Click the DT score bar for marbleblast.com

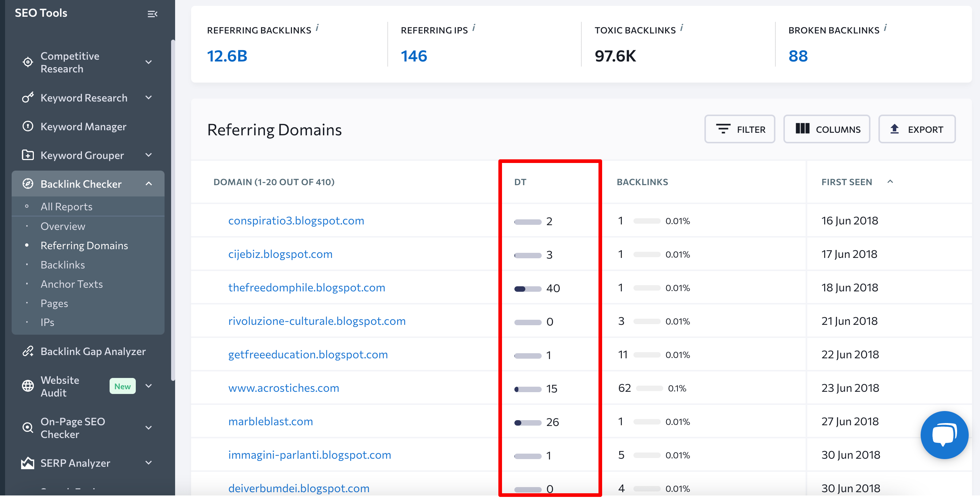[527, 422]
